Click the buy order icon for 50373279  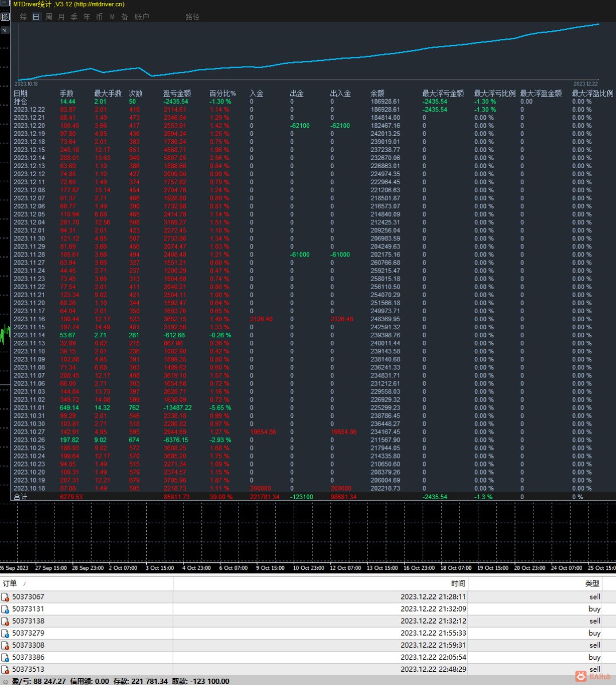tap(5, 633)
